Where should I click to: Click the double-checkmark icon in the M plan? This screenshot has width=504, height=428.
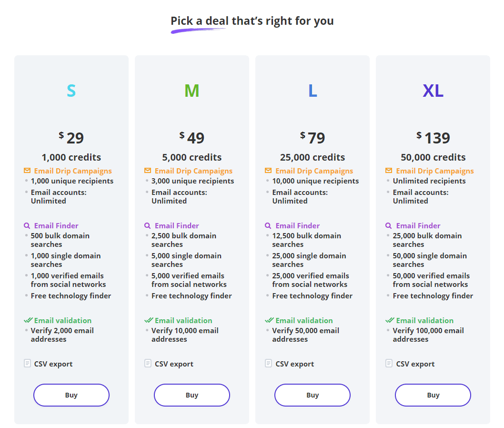[149, 320]
